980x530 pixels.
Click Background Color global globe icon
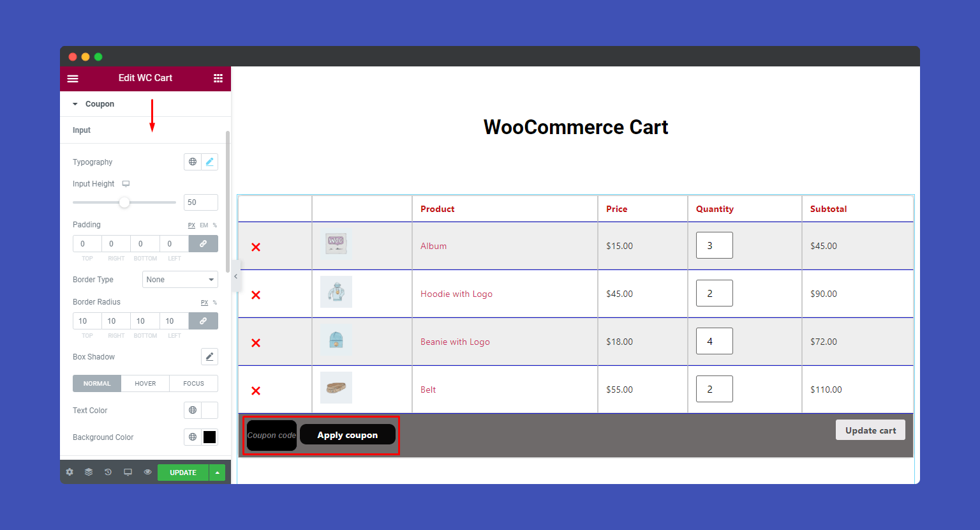(x=193, y=437)
